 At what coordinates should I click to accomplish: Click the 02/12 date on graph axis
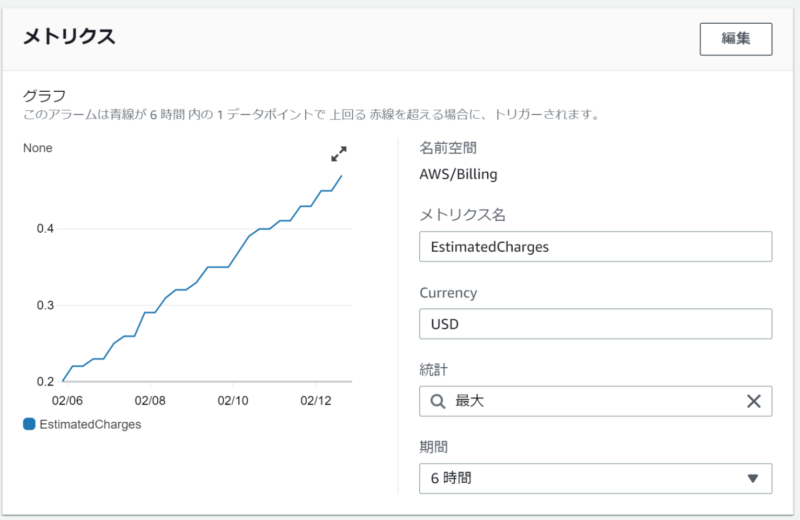pos(315,399)
